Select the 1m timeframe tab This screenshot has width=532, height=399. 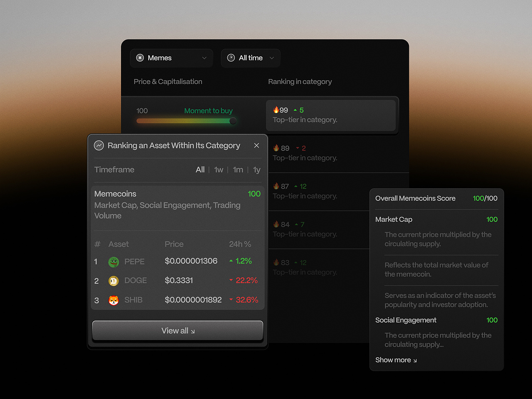[x=238, y=170]
